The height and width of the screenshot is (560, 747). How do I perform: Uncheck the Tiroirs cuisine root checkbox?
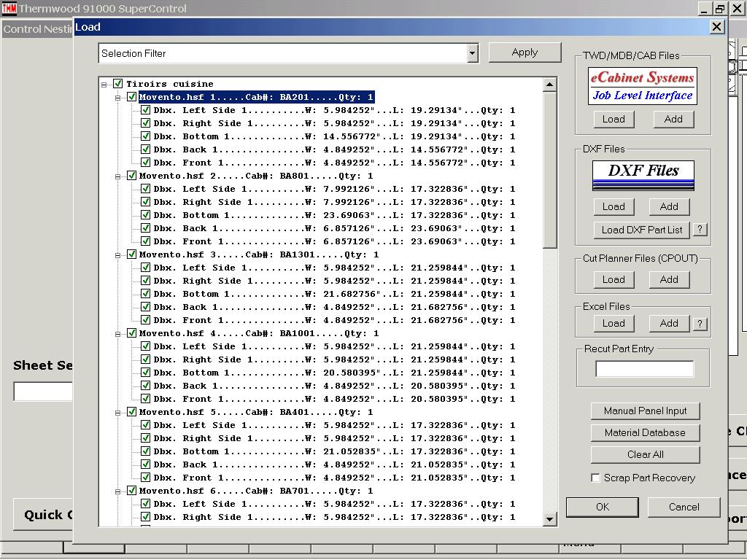(x=118, y=84)
